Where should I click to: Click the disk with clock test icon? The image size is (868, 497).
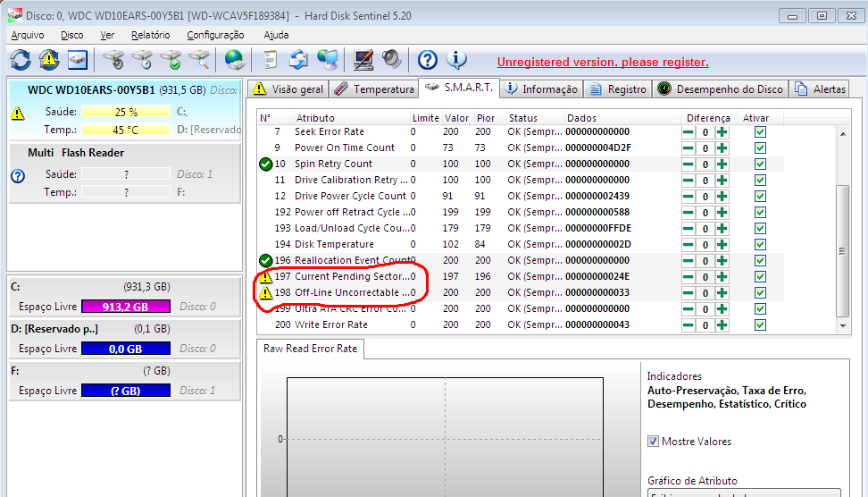[x=143, y=59]
